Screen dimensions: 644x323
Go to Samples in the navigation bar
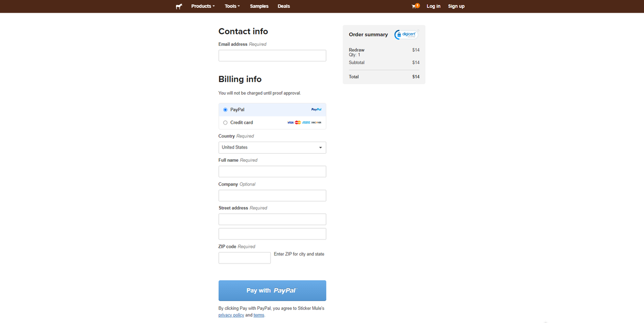[x=259, y=6]
